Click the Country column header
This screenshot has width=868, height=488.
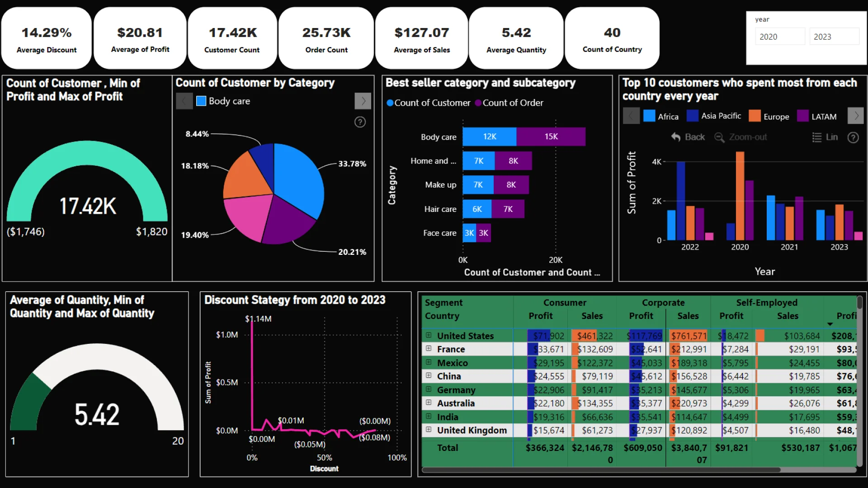(x=442, y=316)
